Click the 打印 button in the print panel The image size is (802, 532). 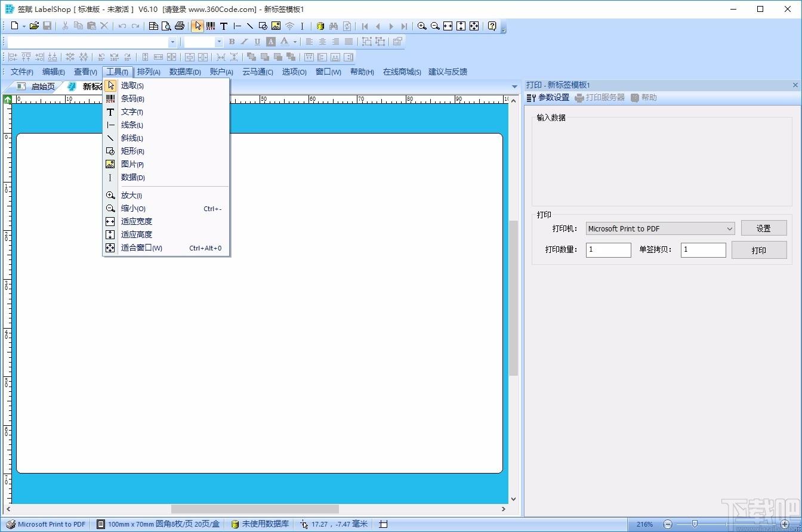759,250
